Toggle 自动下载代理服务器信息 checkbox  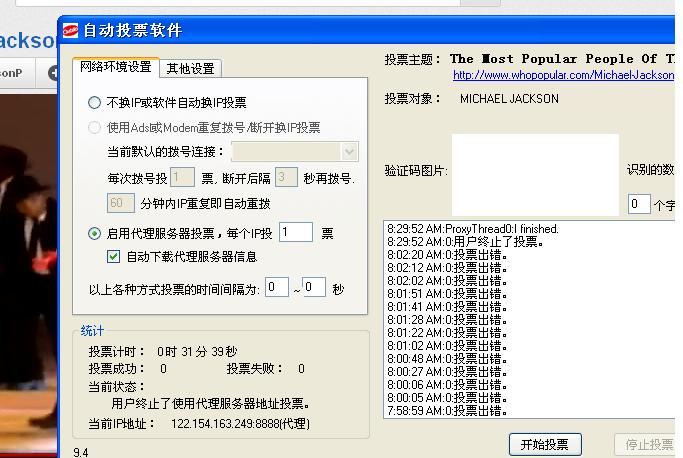(114, 256)
